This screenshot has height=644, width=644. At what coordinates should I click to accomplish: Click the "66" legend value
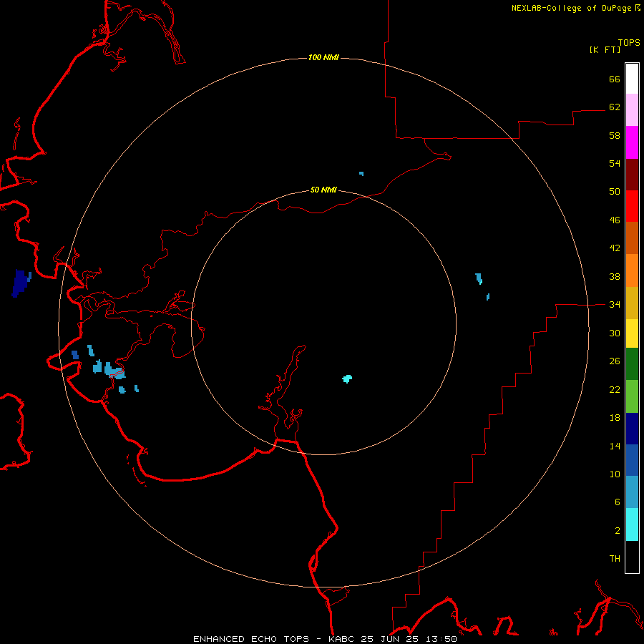coord(615,79)
